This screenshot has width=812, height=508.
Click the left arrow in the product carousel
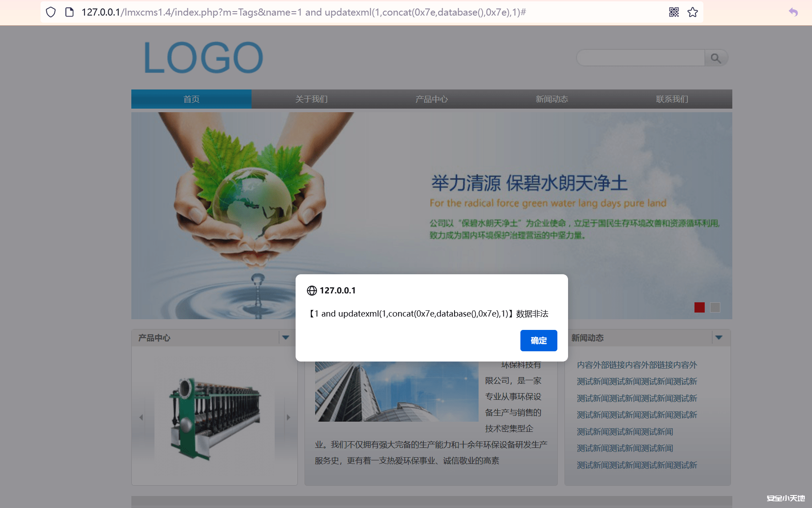click(141, 417)
